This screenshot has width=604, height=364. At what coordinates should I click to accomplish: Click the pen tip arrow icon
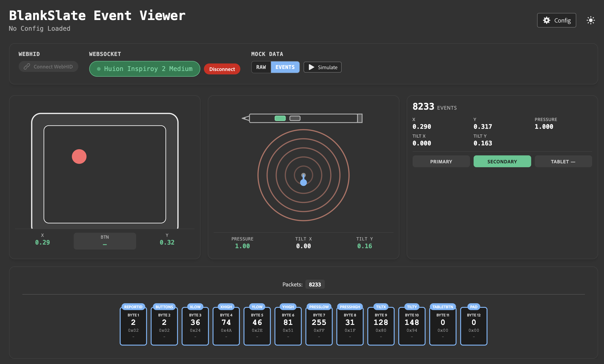(245, 118)
